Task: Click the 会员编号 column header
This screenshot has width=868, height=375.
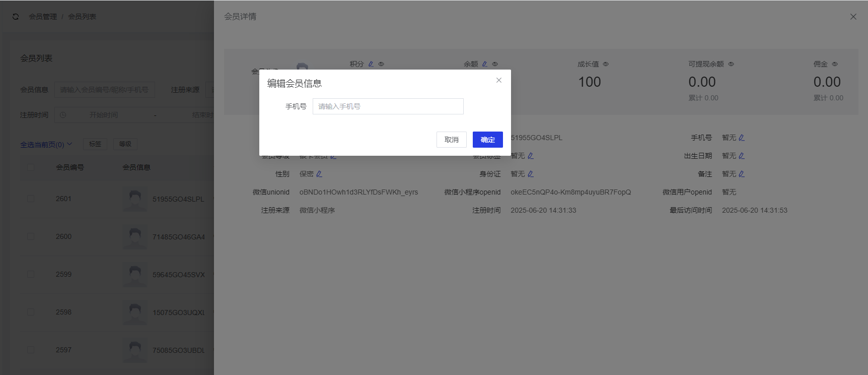Action: [x=70, y=167]
